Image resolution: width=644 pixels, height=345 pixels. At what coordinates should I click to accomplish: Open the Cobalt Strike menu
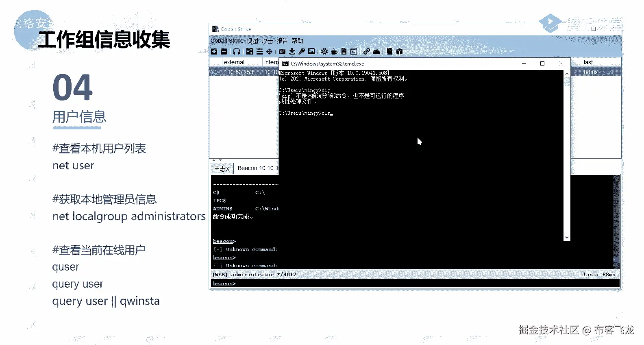227,41
